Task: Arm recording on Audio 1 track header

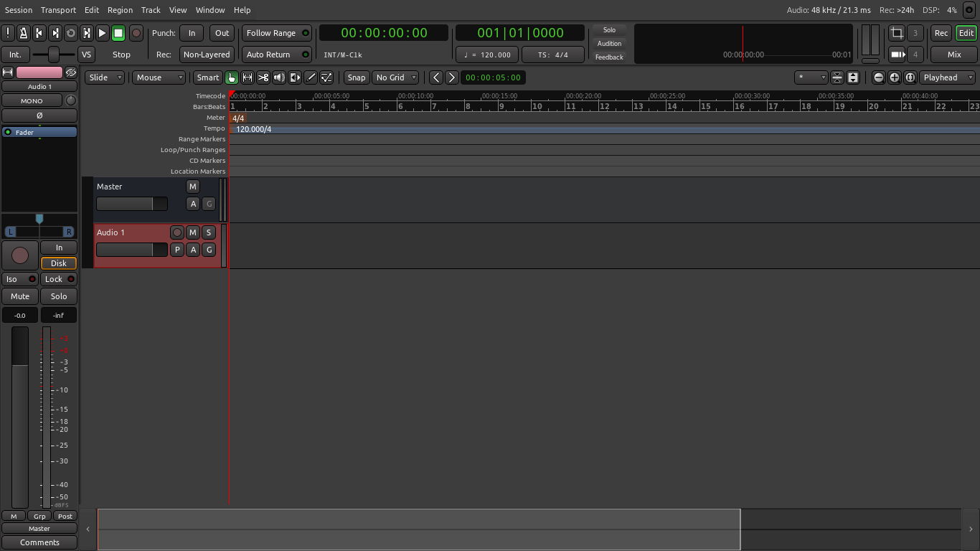Action: point(176,232)
